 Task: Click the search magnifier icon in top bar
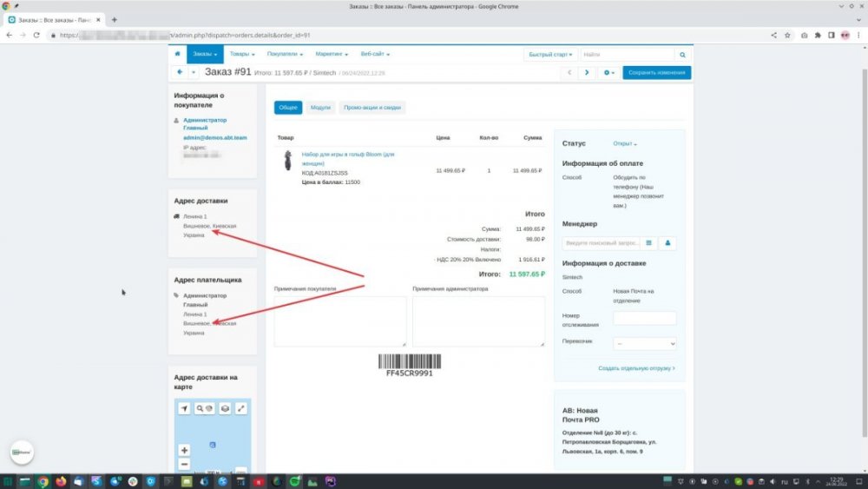[682, 55]
